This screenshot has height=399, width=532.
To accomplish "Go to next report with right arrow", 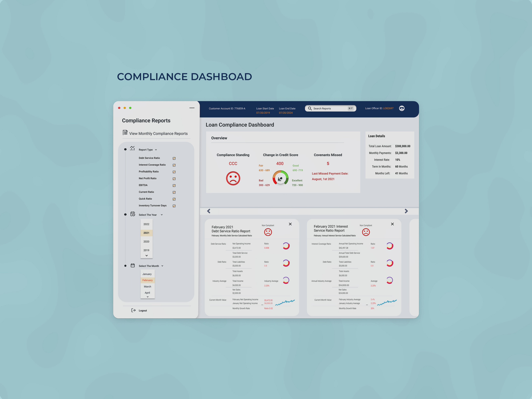I will click(406, 211).
